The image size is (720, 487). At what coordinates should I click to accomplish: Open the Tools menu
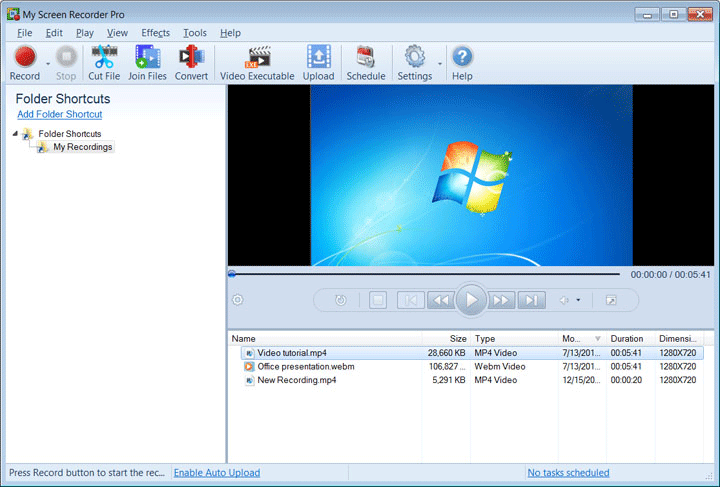pos(195,33)
